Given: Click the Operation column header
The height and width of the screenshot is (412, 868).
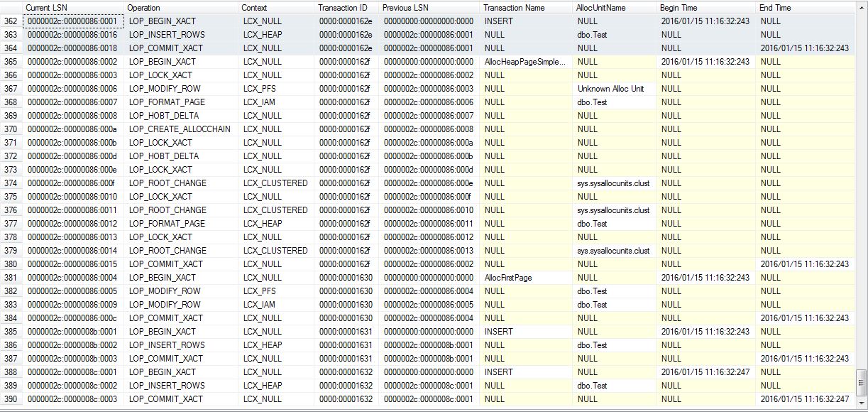Looking at the screenshot, I should tap(143, 8).
